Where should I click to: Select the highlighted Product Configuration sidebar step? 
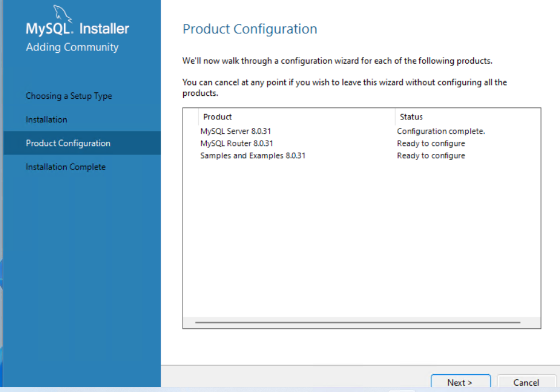point(68,143)
